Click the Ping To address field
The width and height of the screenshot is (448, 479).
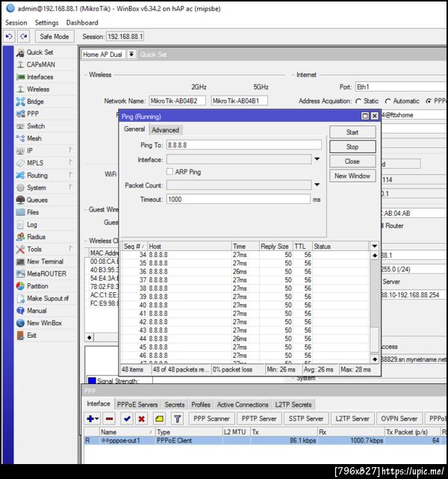(244, 145)
